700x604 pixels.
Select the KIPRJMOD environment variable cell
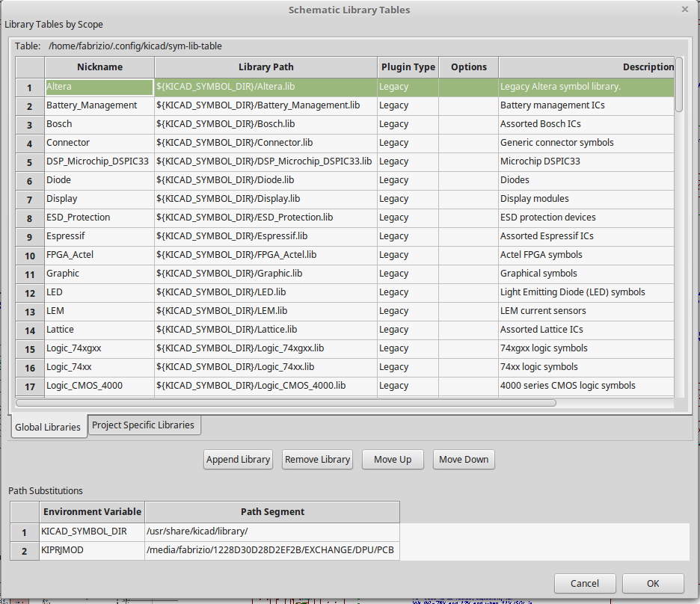point(92,551)
